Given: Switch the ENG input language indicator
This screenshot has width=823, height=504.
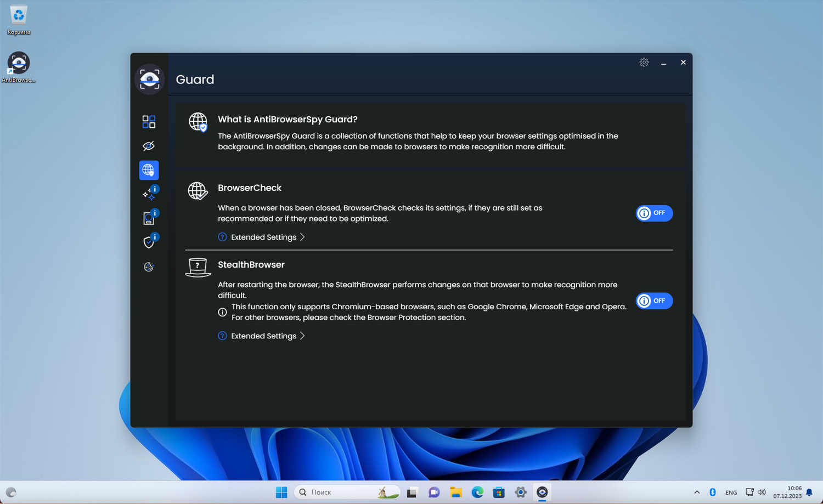Looking at the screenshot, I should 731,492.
